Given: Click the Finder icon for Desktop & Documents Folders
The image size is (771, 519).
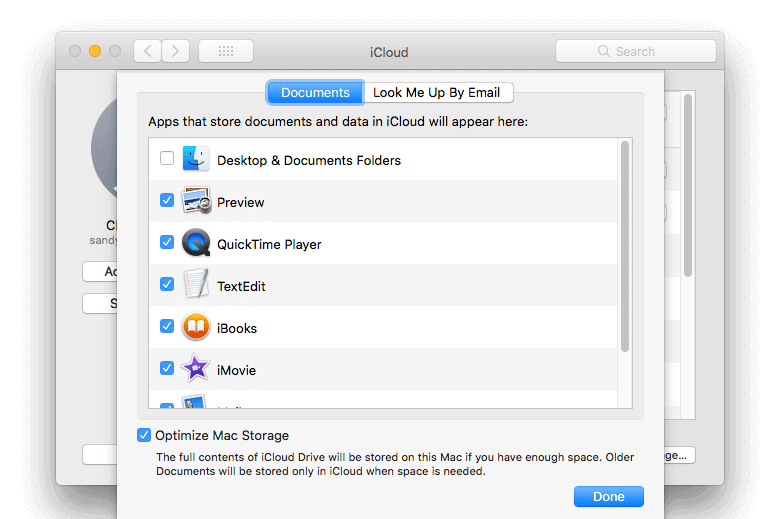Looking at the screenshot, I should pos(196,158).
